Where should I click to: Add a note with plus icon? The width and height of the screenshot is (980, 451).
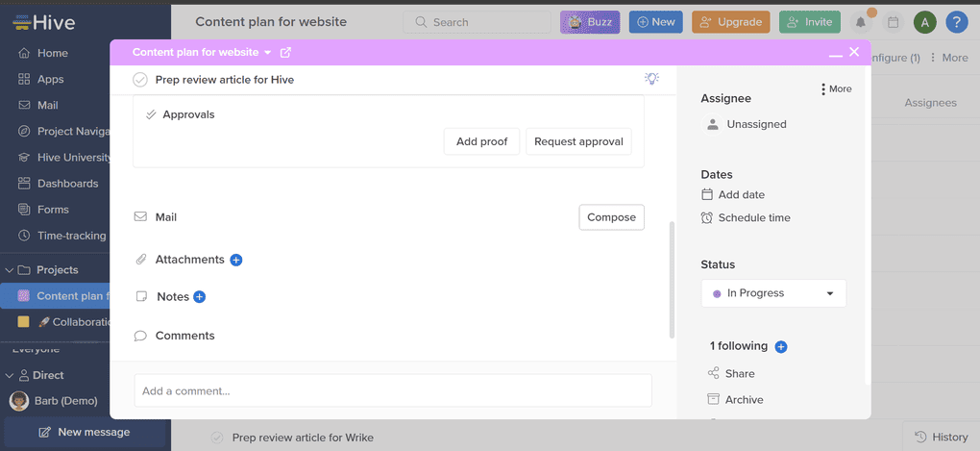(x=200, y=296)
